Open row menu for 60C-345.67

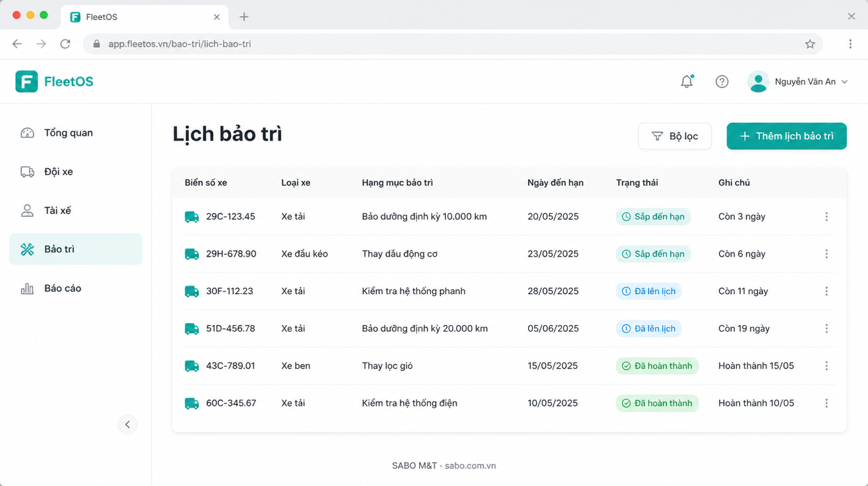[x=827, y=403]
